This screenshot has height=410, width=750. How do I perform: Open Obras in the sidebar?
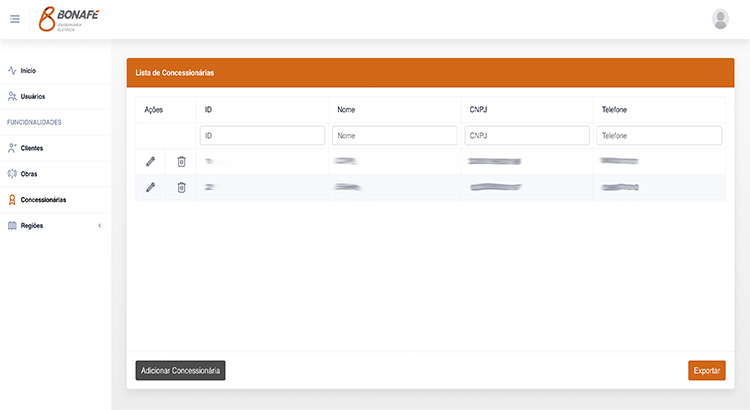[x=29, y=174]
